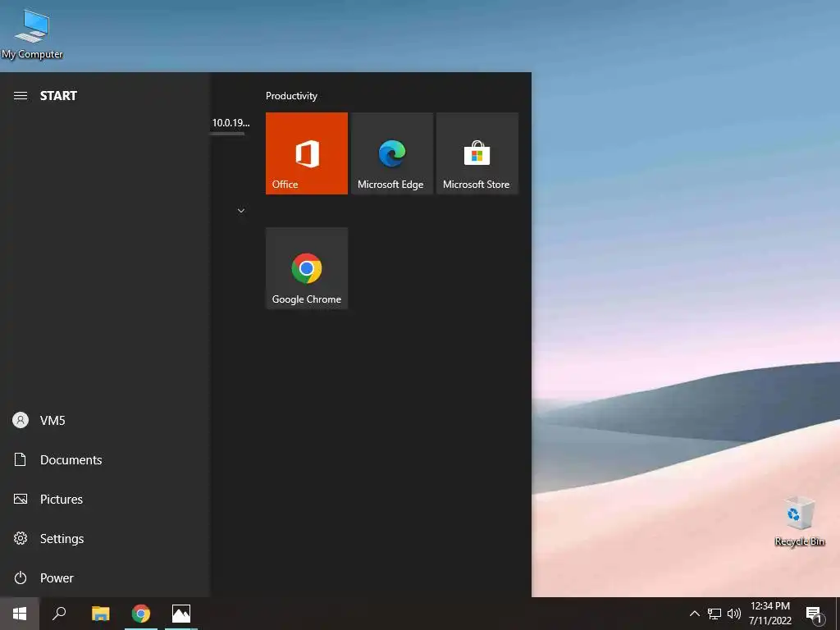The height and width of the screenshot is (630, 840).
Task: Select the Recycle Bin desktop icon
Action: pyautogui.click(x=799, y=521)
